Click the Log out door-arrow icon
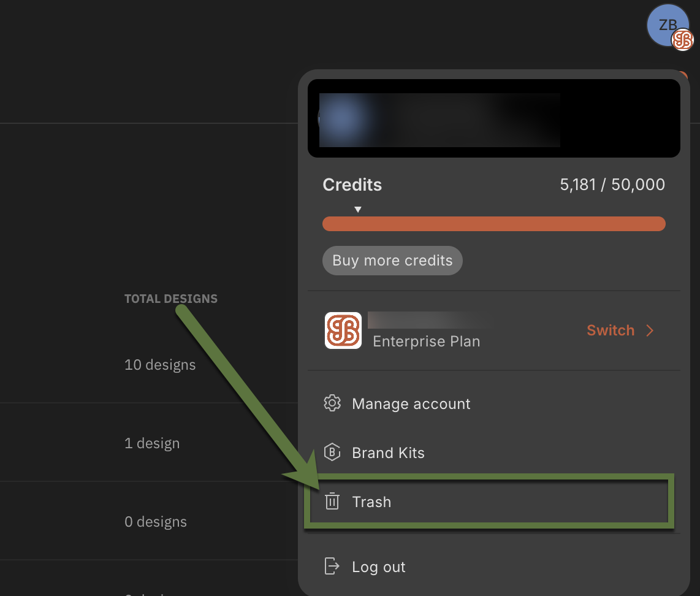The height and width of the screenshot is (596, 700). tap(332, 567)
